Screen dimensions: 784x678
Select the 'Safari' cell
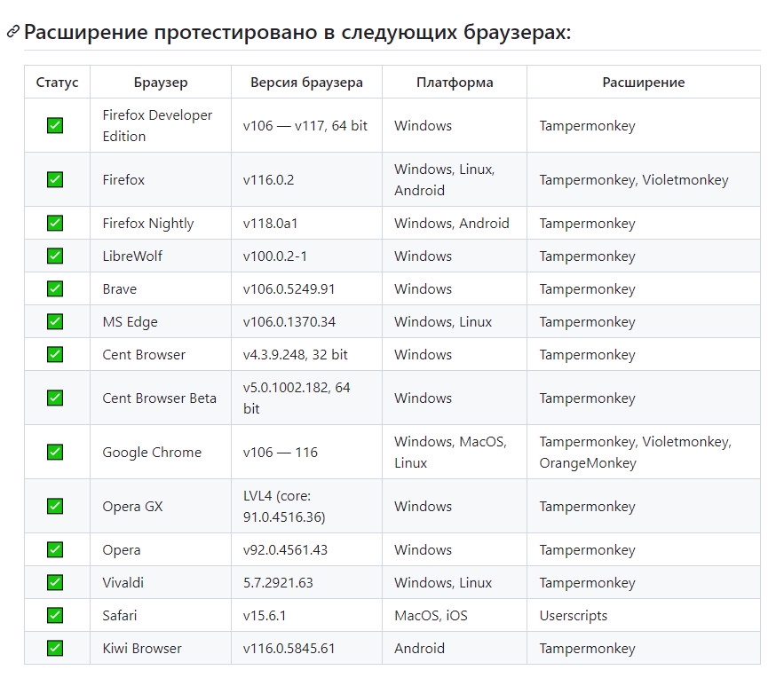[x=161, y=615]
